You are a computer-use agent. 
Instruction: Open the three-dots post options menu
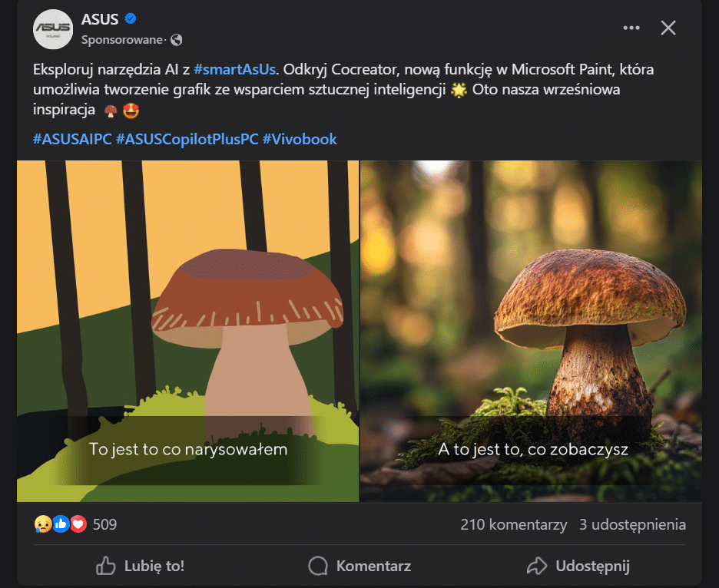click(x=631, y=28)
